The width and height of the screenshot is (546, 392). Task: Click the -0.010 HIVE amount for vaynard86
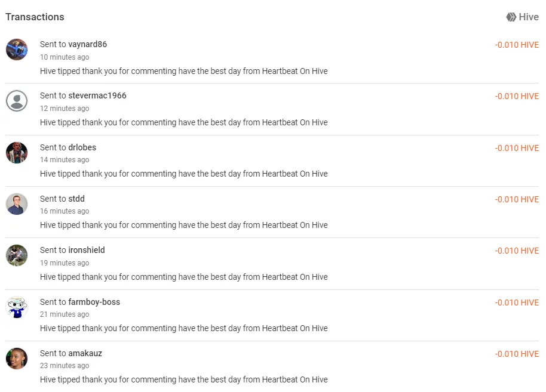pos(517,45)
